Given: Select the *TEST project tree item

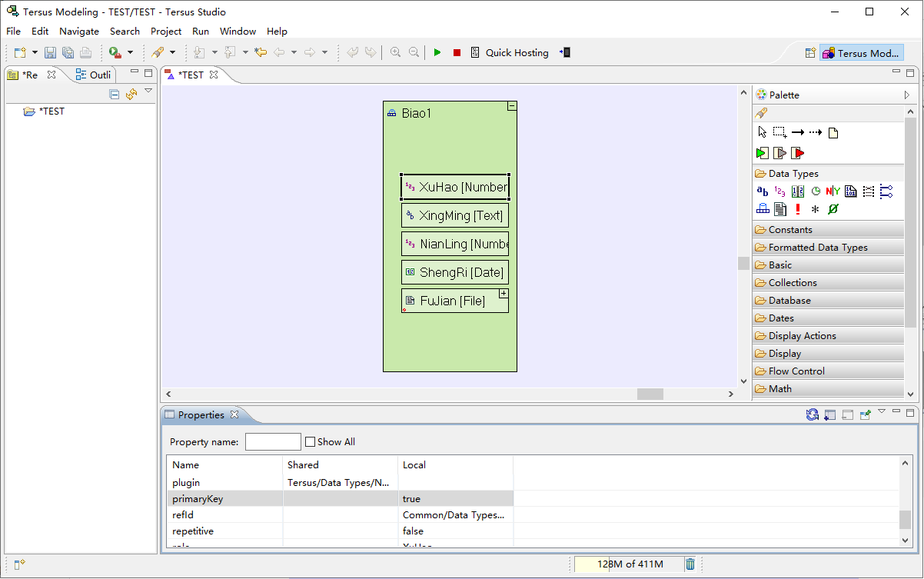Looking at the screenshot, I should click(45, 111).
